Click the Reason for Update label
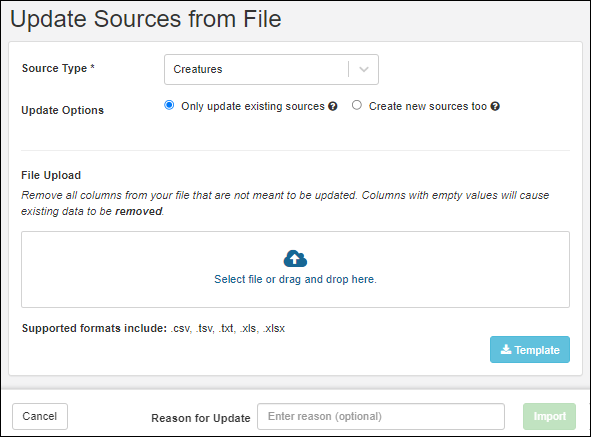 click(201, 418)
